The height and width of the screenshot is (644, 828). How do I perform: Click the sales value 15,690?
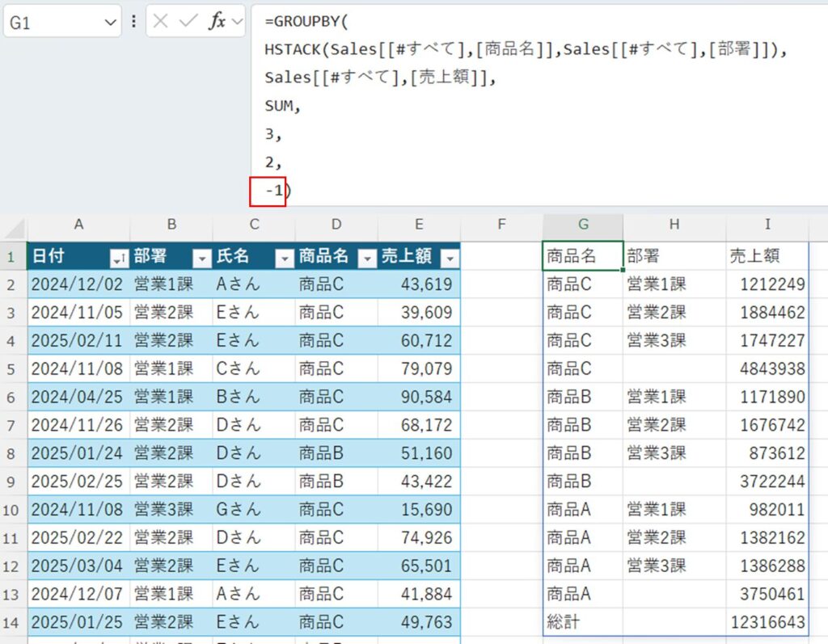point(419,509)
